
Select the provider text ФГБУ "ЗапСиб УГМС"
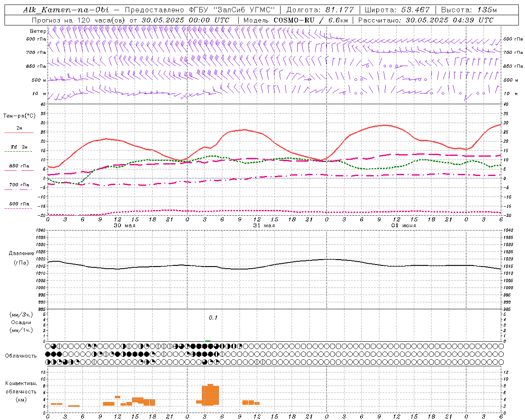pos(232,10)
